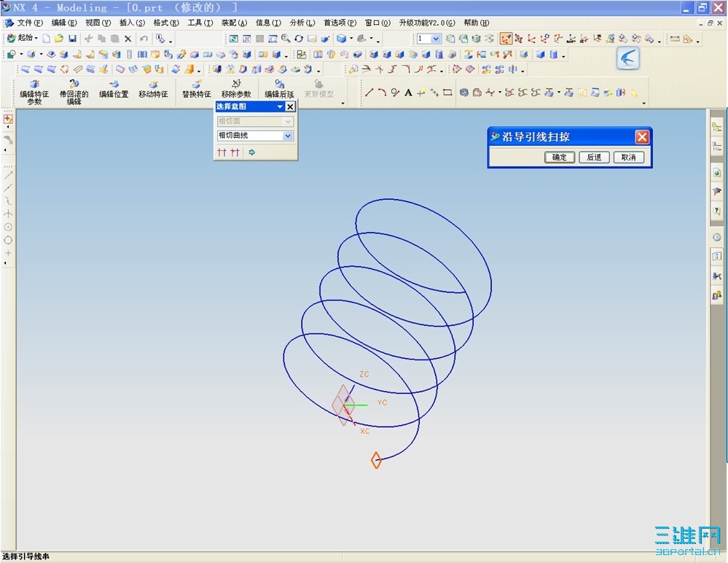Open the work layer '1' dropdown
Screen dimensions: 728x563
436,39
